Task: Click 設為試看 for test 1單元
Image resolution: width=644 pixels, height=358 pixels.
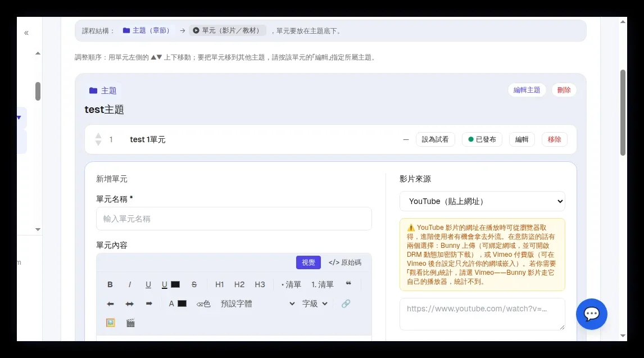Action: pos(436,139)
